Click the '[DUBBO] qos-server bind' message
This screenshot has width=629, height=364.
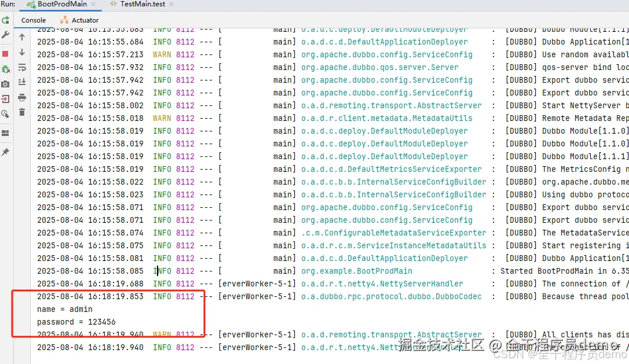coord(567,67)
